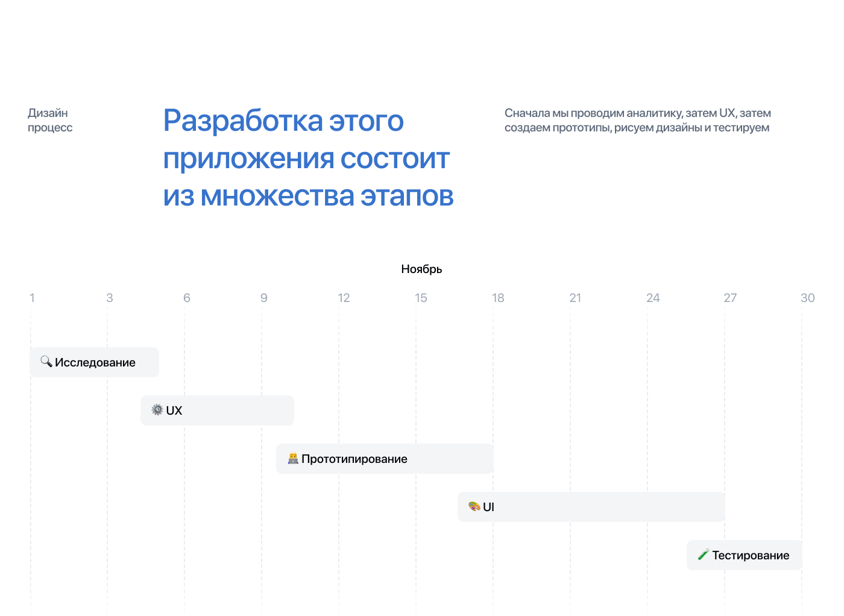The image size is (844, 616).
Task: Click the test tube icon beside Тестирование
Action: click(x=703, y=555)
